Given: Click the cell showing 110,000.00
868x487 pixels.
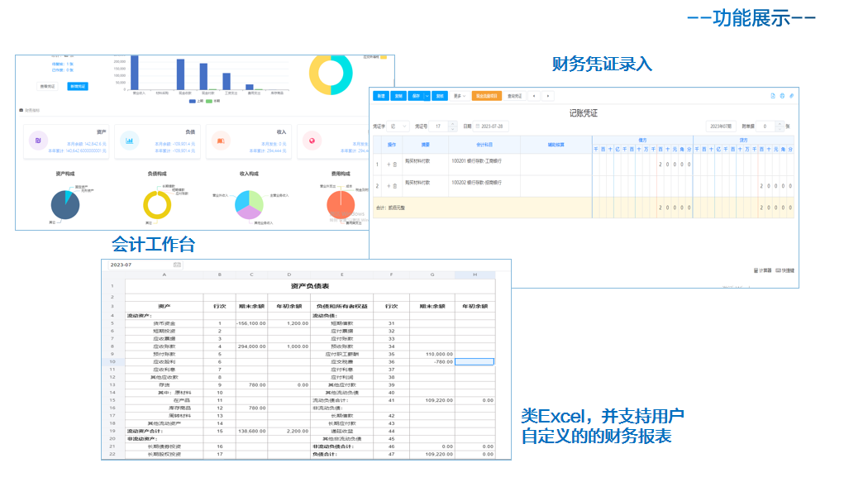Looking at the screenshot, I should [432, 354].
